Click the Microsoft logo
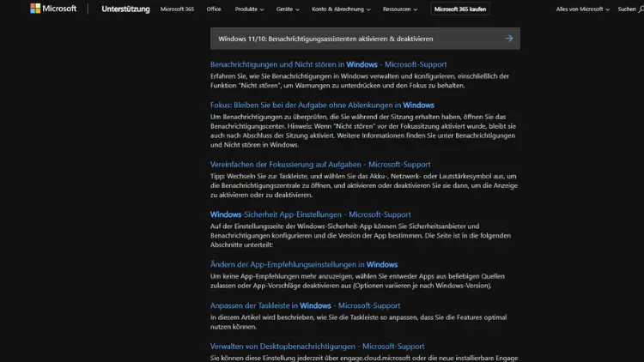Viewport: 644px width, 362px height. click(53, 9)
